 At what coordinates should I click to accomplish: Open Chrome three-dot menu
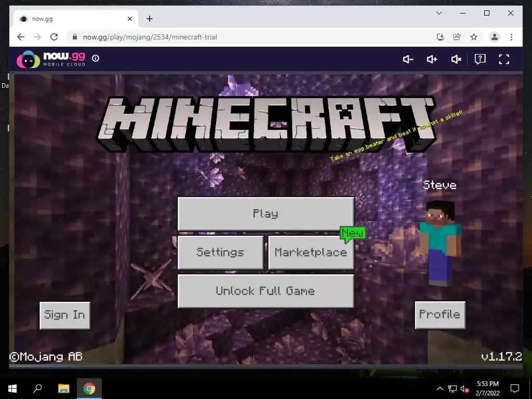(511, 37)
